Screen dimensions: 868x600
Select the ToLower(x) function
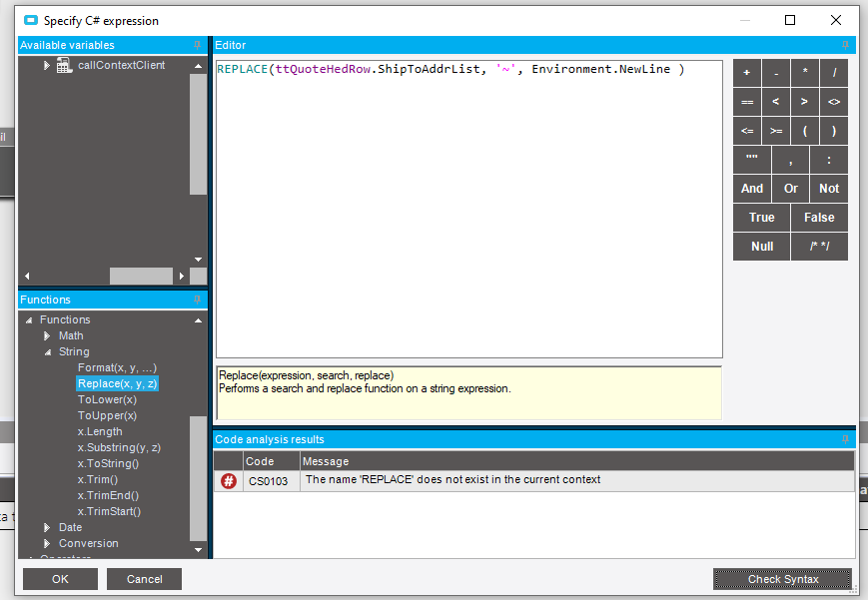point(108,399)
